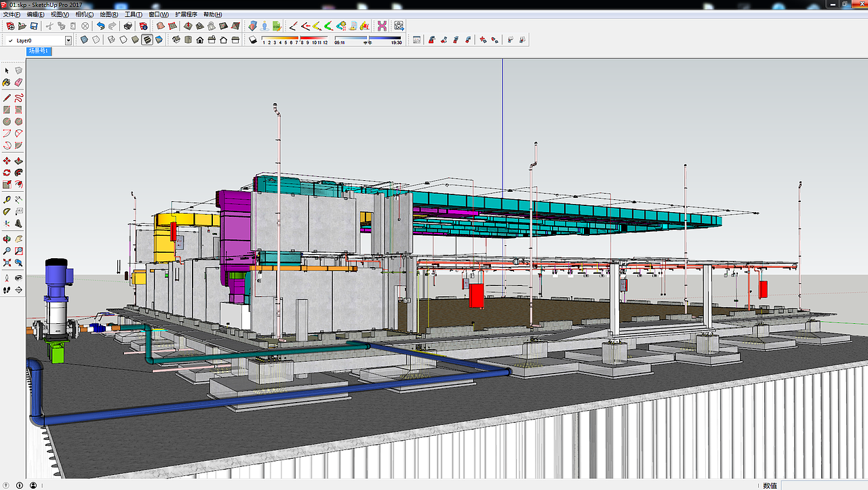Switch to Shaded With Textures style
The height and width of the screenshot is (490, 868).
click(146, 40)
